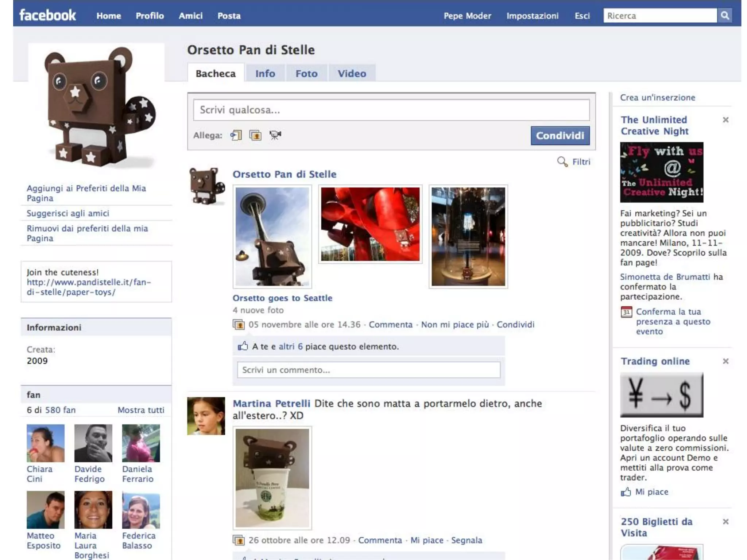Open the Space Needle photo thumbnail

pyautogui.click(x=272, y=236)
